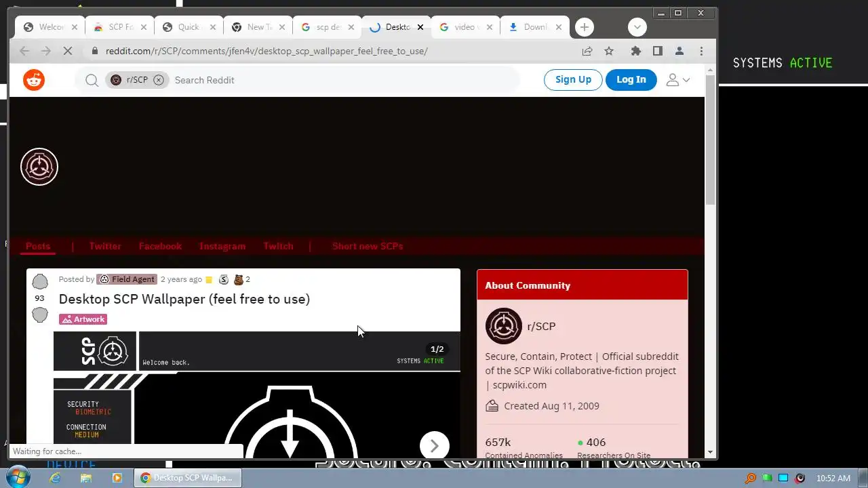Go back with Chrome's back arrow
The width and height of the screenshot is (868, 488).
click(x=24, y=51)
